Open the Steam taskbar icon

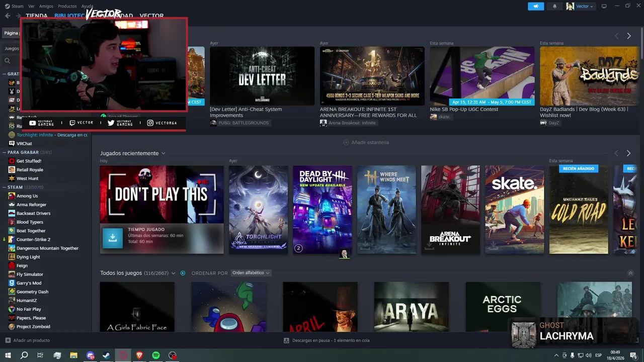106,355
